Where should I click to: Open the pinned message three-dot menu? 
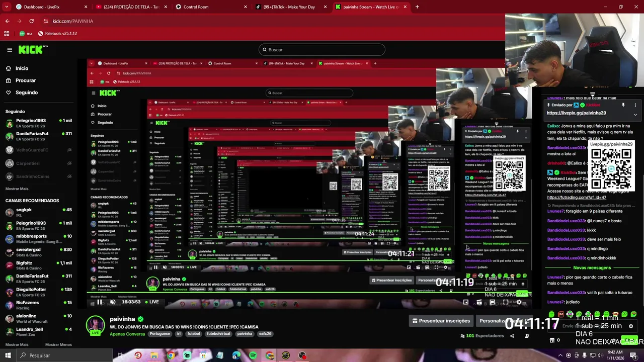pos(635,105)
